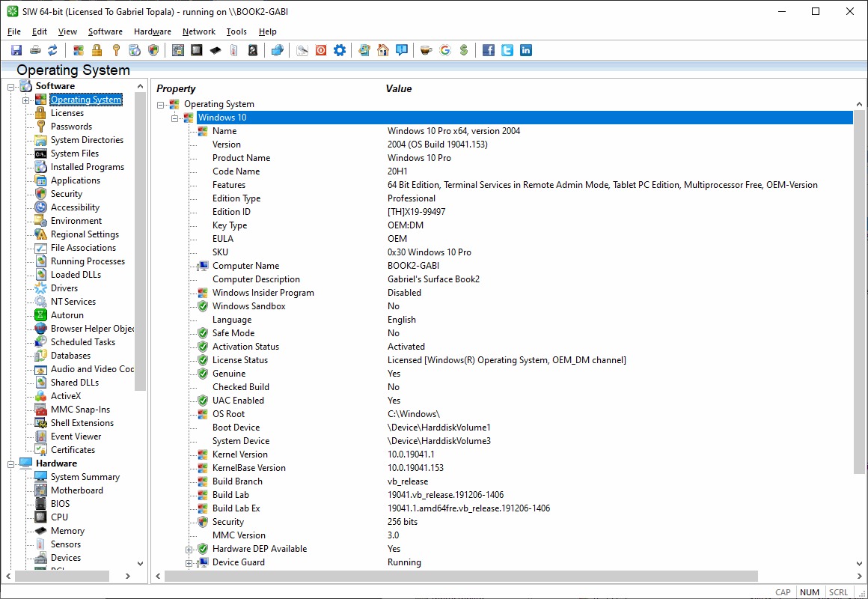Select System Summary under Hardware
This screenshot has width=868, height=599.
85,477
